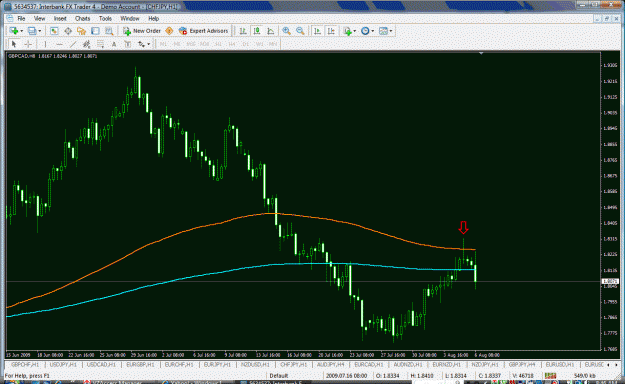Toggle chart Auto Scroll
This screenshot has width=625, height=384.
pos(318,31)
